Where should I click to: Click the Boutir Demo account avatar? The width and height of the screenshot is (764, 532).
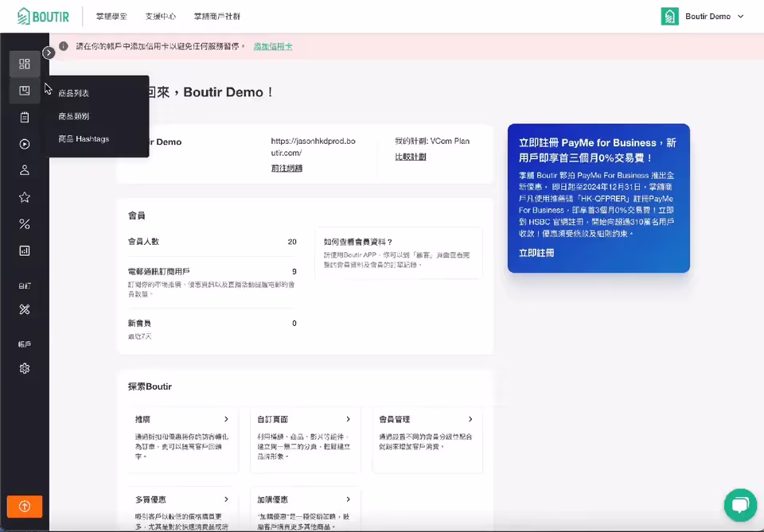pyautogui.click(x=669, y=16)
